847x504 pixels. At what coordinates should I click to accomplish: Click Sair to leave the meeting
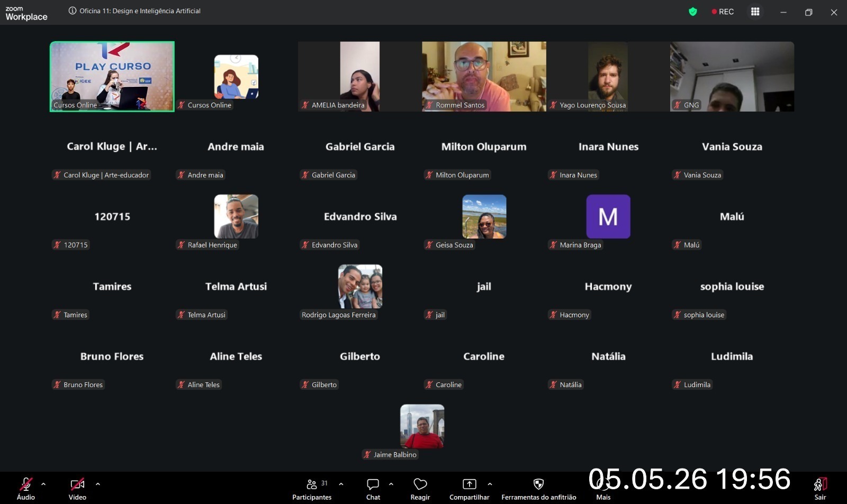820,489
